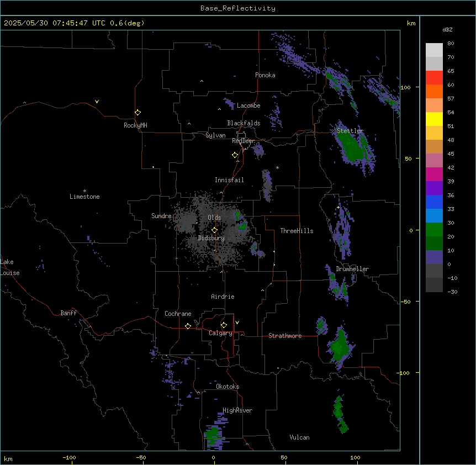The width and height of the screenshot is (476, 465).
Task: Select the darkest gray -30 to -10 legend swatch
Action: pyautogui.click(x=434, y=285)
